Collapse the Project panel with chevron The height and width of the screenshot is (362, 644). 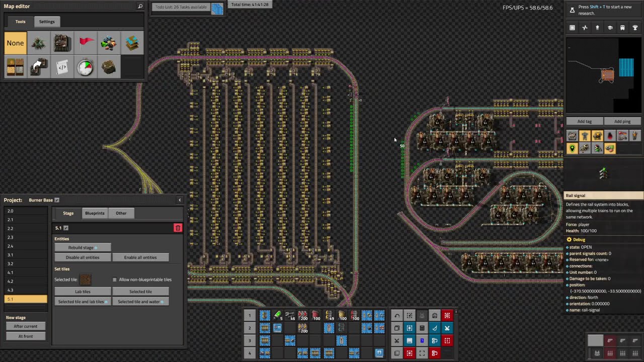[180, 200]
